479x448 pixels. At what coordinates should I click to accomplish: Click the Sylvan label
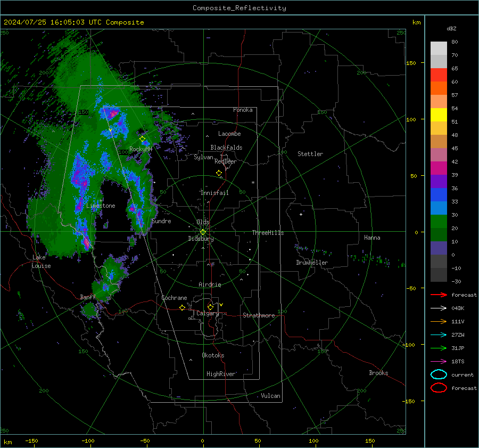coord(203,157)
